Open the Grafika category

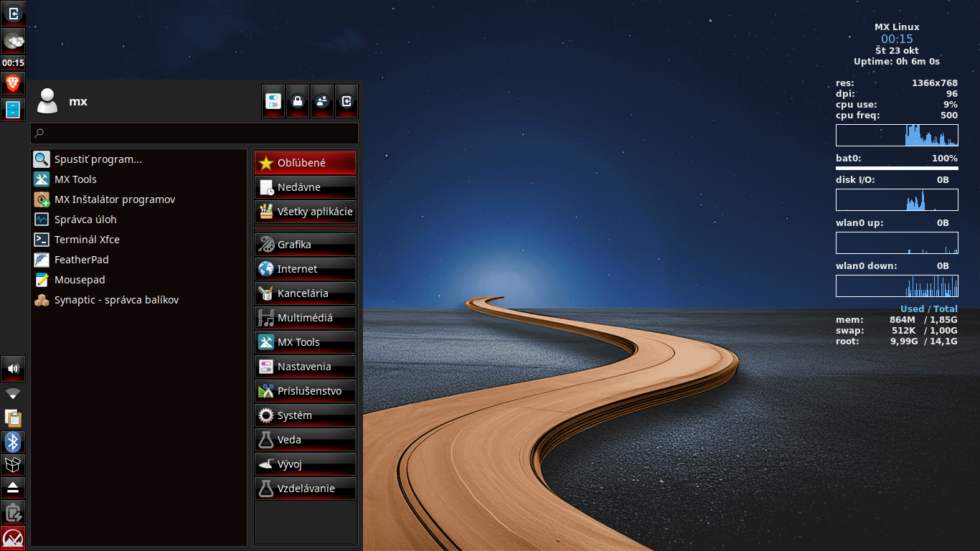(306, 245)
